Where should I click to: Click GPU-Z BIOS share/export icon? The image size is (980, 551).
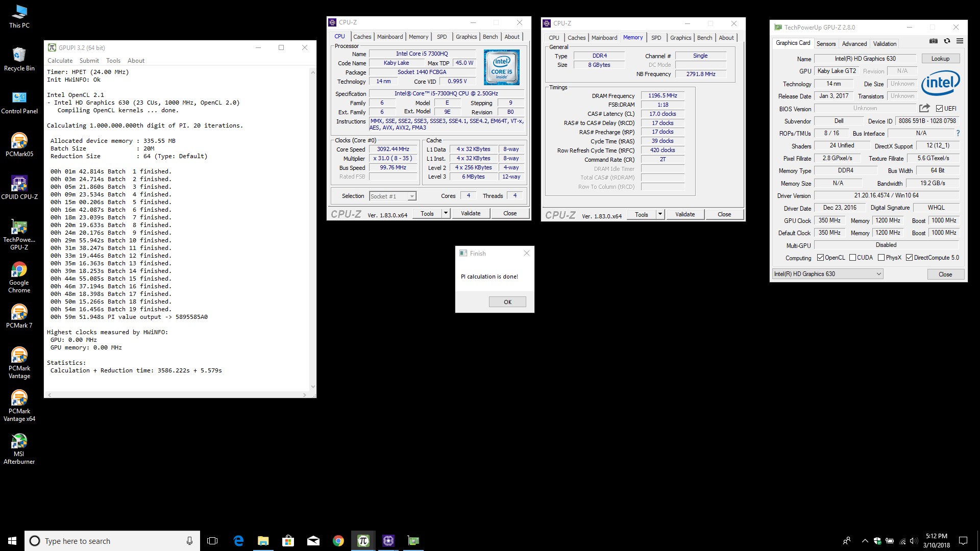[x=924, y=108]
